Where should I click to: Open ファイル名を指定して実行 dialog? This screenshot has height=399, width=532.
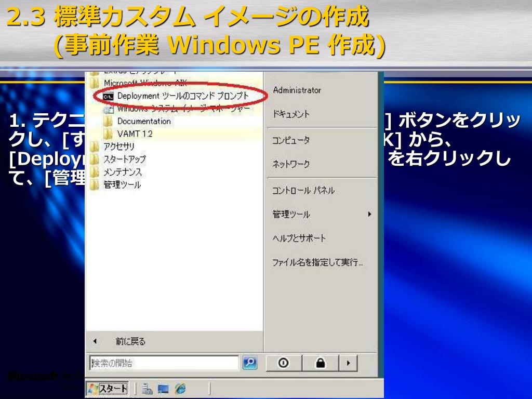(317, 262)
